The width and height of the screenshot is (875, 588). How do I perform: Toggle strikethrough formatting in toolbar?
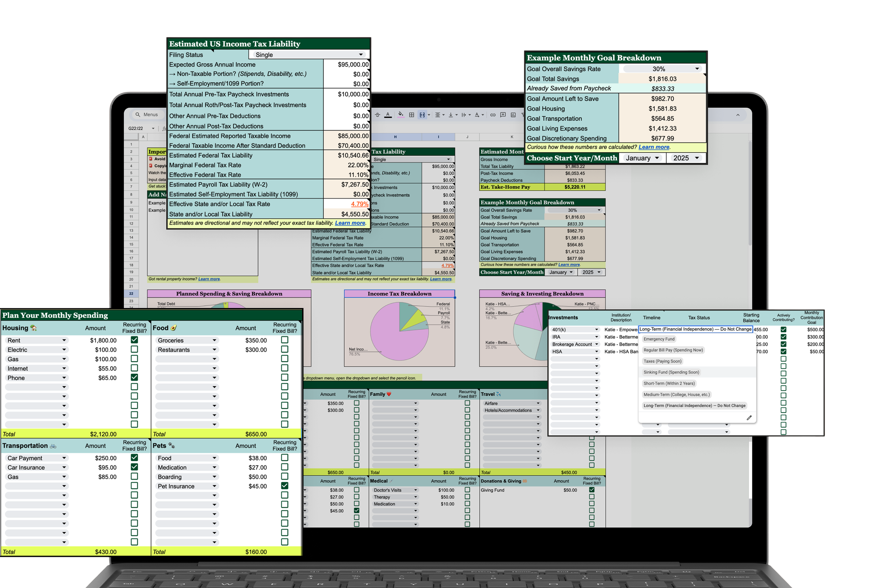[x=378, y=115]
